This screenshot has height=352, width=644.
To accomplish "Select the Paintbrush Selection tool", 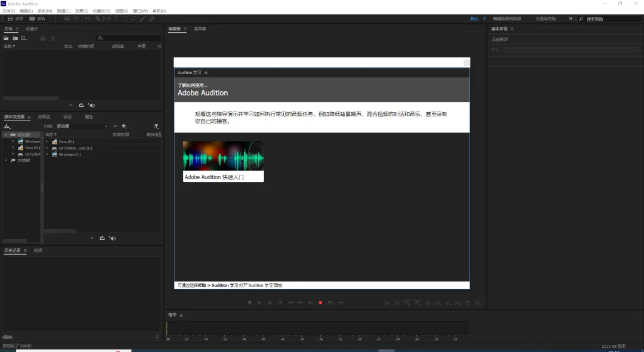I will point(143,18).
